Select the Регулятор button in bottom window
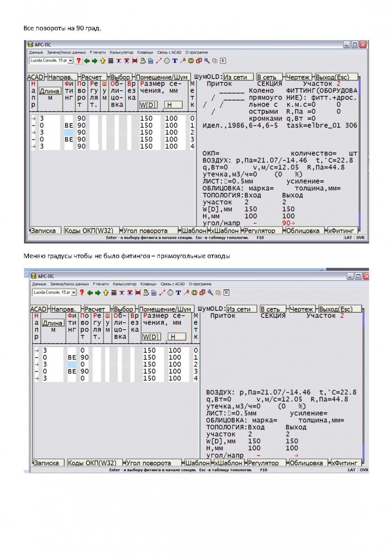 pyautogui.click(x=263, y=462)
